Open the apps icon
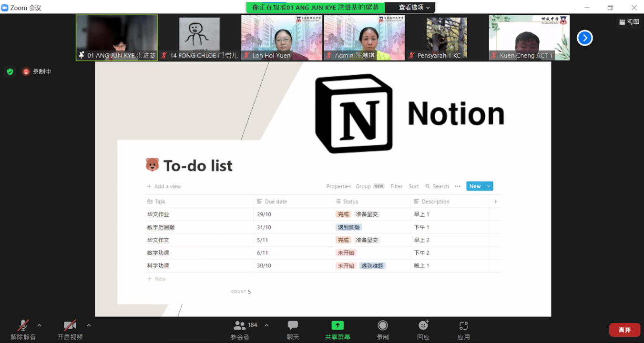This screenshot has height=343, width=644. point(463,326)
